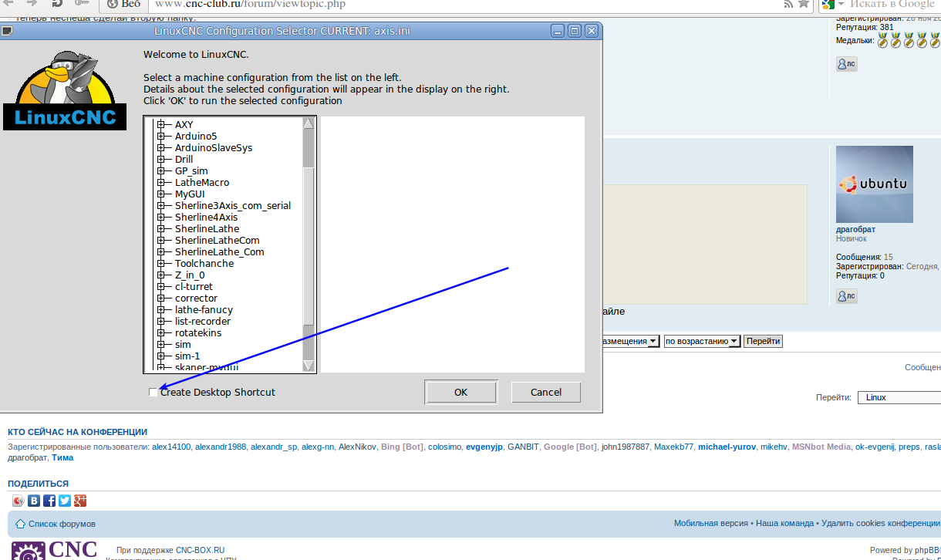
Task: Share via the Google+ icon
Action: (x=80, y=501)
